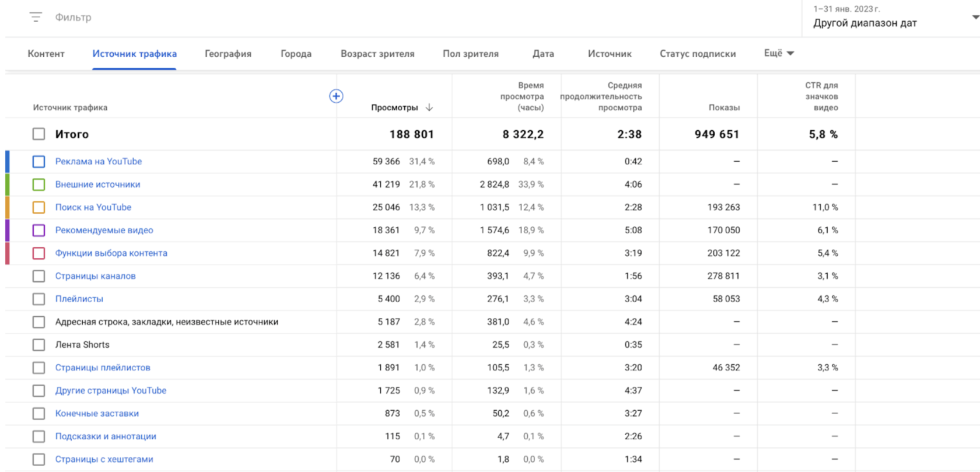Open the Страницы с хештегами link
Viewport: 980px width, 472px height.
104,459
